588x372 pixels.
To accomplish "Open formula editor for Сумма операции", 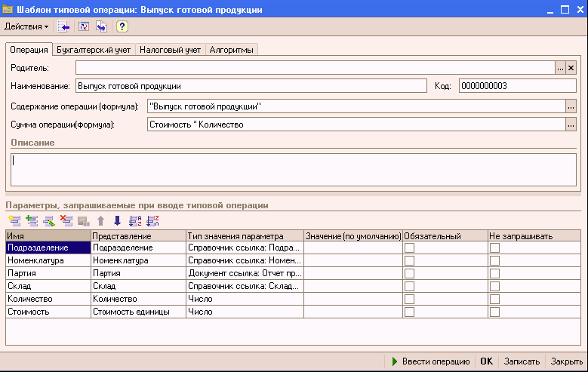I will (571, 125).
